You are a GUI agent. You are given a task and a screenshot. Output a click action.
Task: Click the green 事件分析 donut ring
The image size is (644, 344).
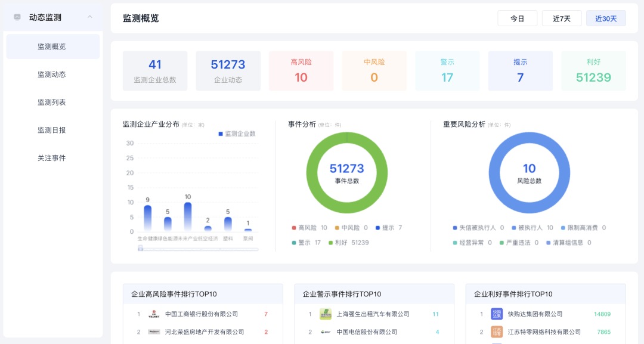point(311,173)
